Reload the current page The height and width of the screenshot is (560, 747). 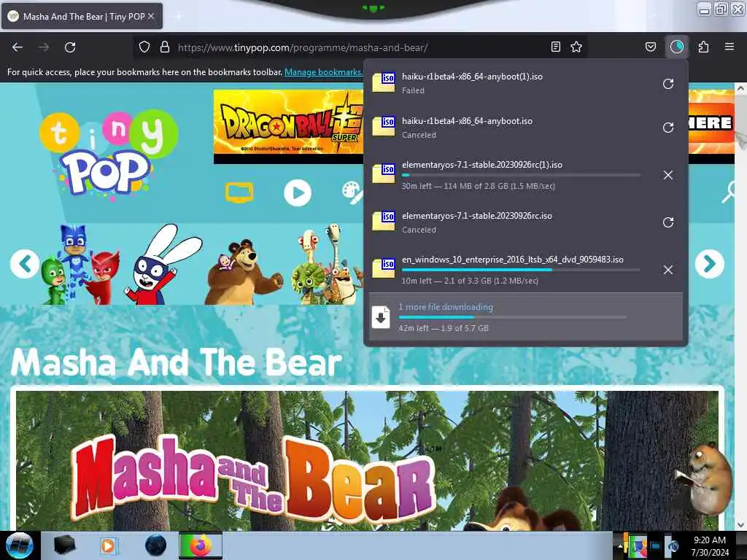(x=70, y=47)
